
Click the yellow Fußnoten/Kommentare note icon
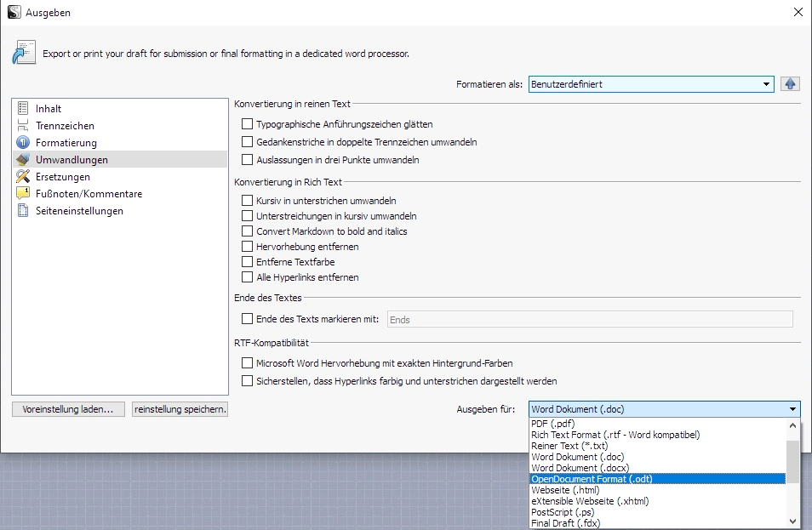pos(23,194)
